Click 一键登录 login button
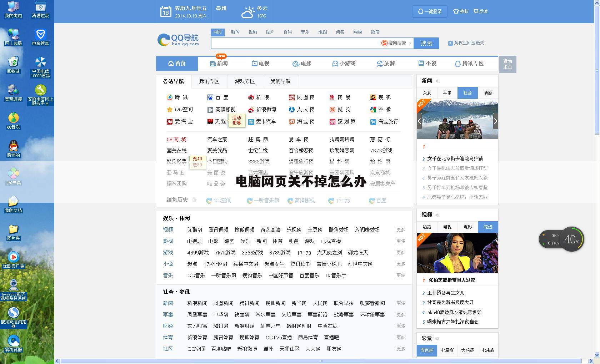The height and width of the screenshot is (364, 600). point(430,11)
